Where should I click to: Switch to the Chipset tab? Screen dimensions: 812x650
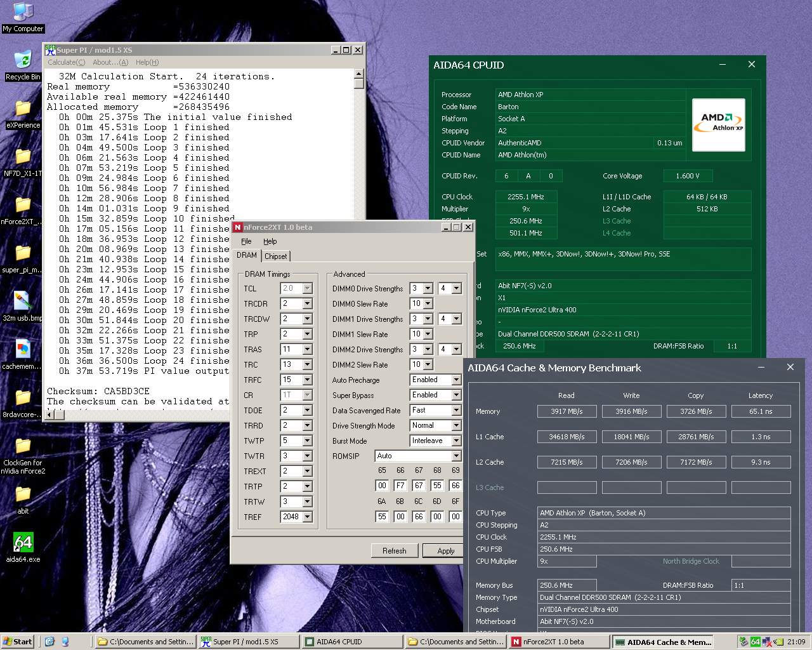coord(276,256)
